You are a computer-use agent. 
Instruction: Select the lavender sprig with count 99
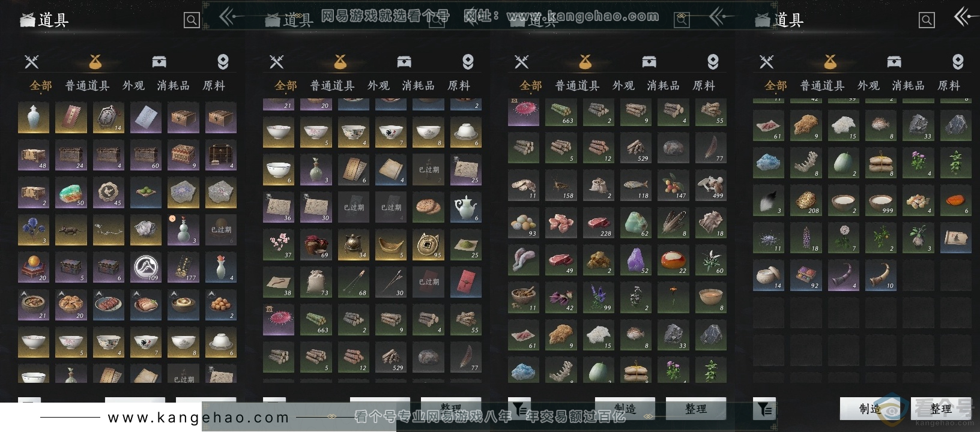(598, 297)
